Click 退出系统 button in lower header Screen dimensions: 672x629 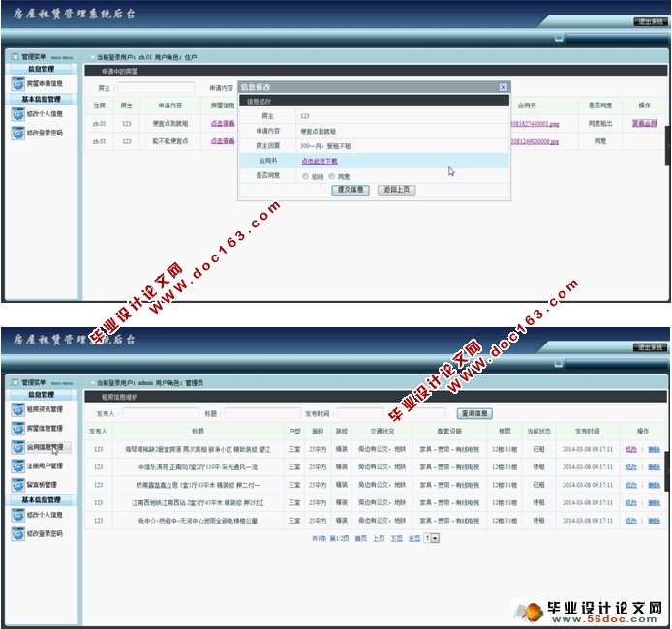click(x=650, y=347)
